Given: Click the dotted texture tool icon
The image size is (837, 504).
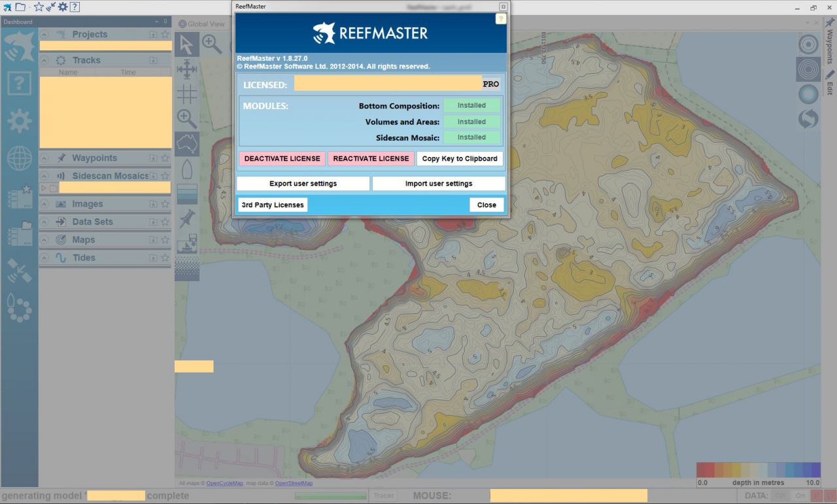Looking at the screenshot, I should (187, 268).
